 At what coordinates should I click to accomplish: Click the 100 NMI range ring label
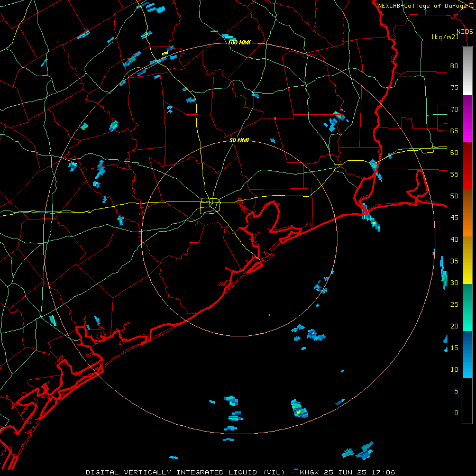239,42
